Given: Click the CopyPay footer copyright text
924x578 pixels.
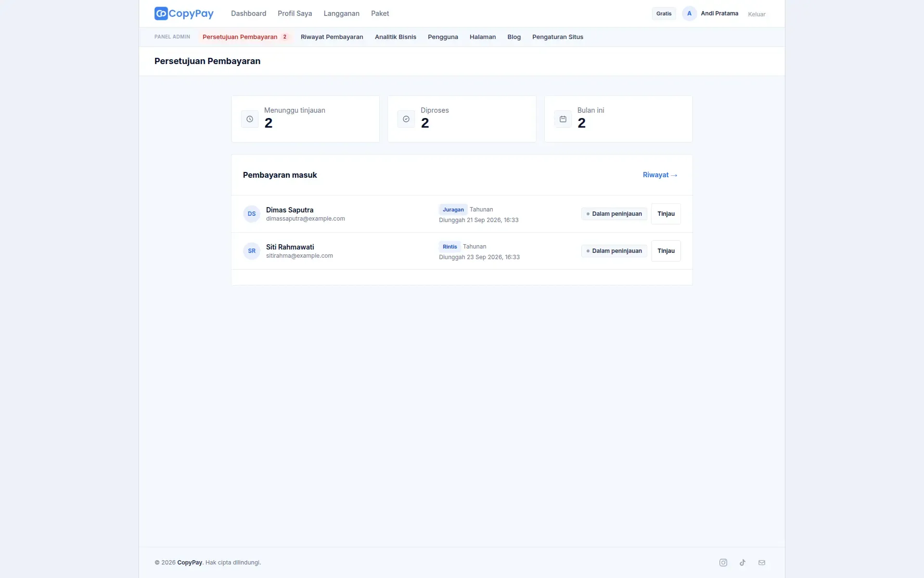Looking at the screenshot, I should coord(207,563).
